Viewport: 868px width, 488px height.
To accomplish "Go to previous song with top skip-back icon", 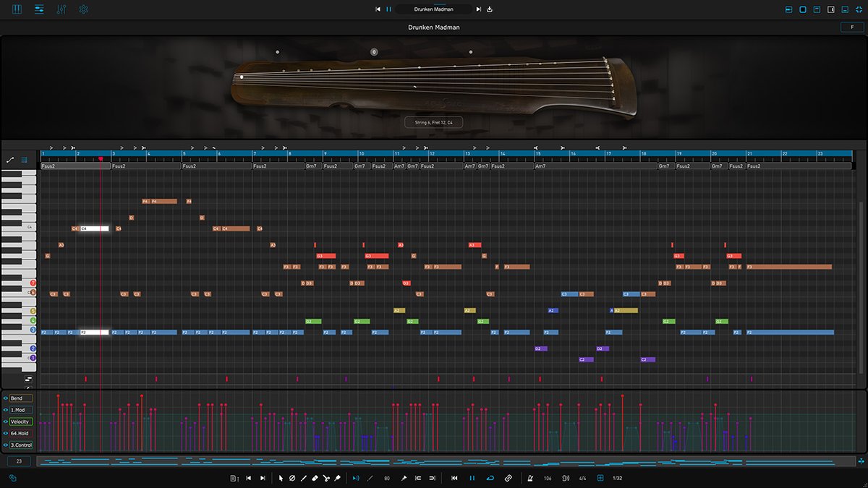I will (x=378, y=9).
